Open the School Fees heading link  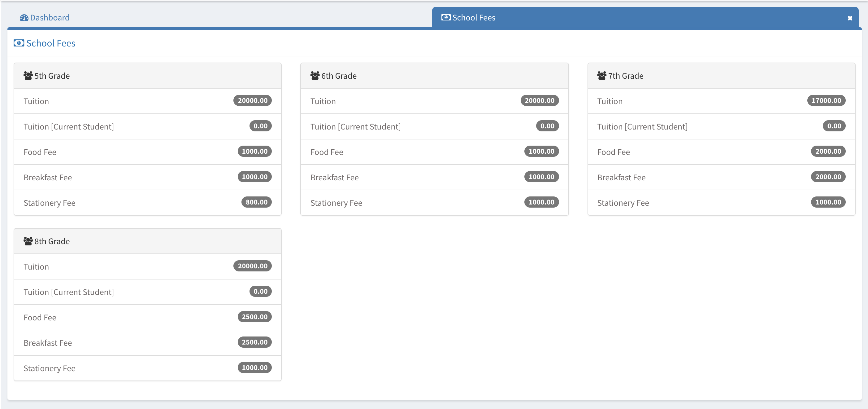[x=50, y=43]
